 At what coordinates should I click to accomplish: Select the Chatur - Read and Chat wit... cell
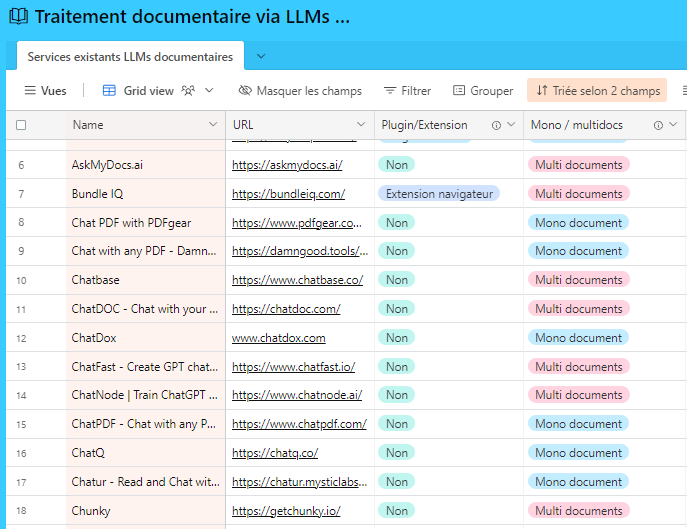click(x=145, y=482)
